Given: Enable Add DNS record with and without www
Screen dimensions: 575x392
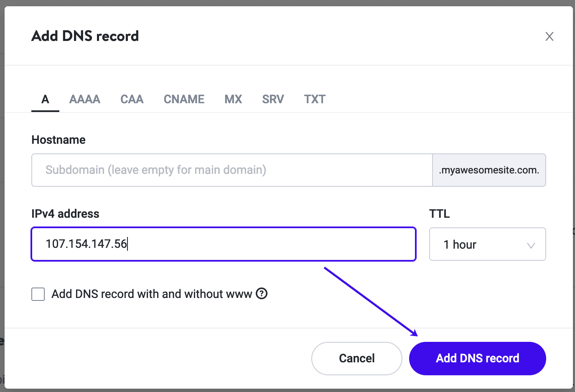Looking at the screenshot, I should tap(38, 294).
